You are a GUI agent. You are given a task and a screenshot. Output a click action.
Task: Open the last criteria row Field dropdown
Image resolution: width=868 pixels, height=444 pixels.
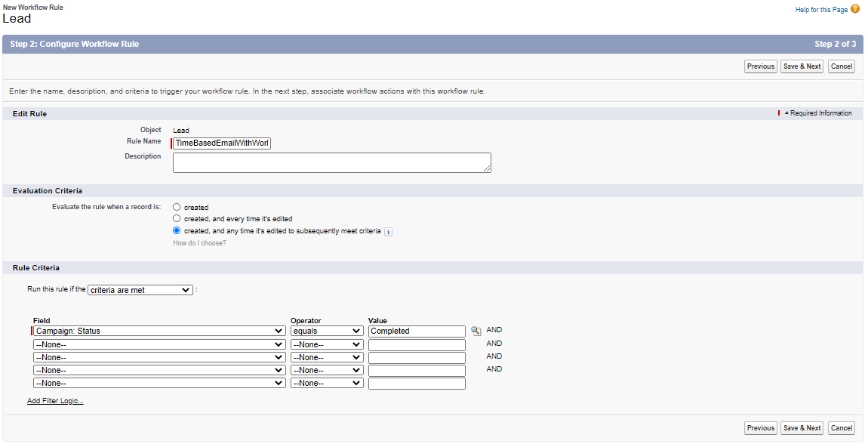[159, 382]
